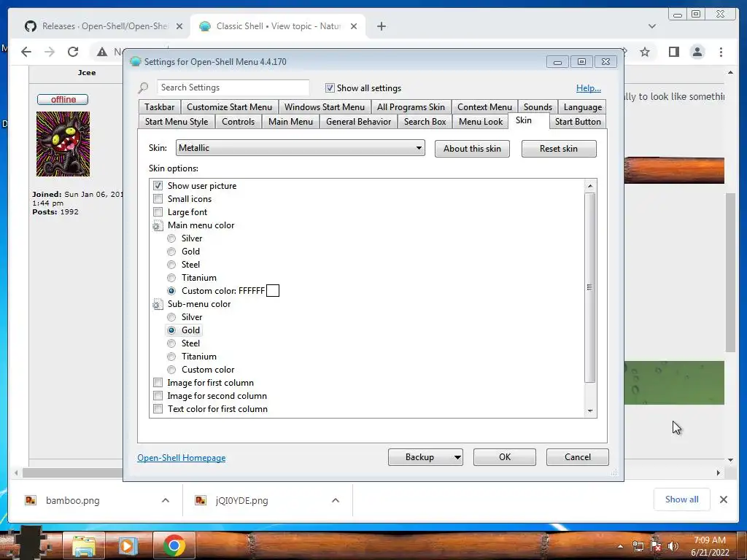Enable Large font option
Image resolution: width=747 pixels, height=560 pixels.
click(158, 212)
